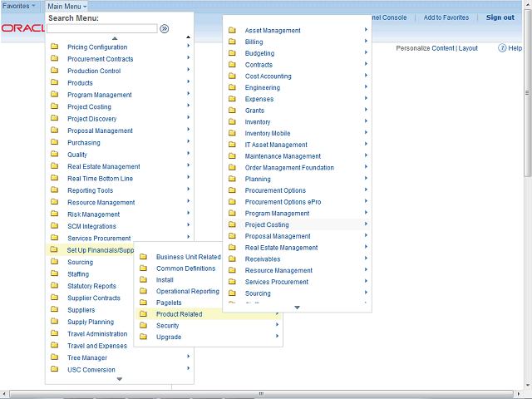
Task: Expand submenu arrow for Project Discovery
Action: click(189, 117)
